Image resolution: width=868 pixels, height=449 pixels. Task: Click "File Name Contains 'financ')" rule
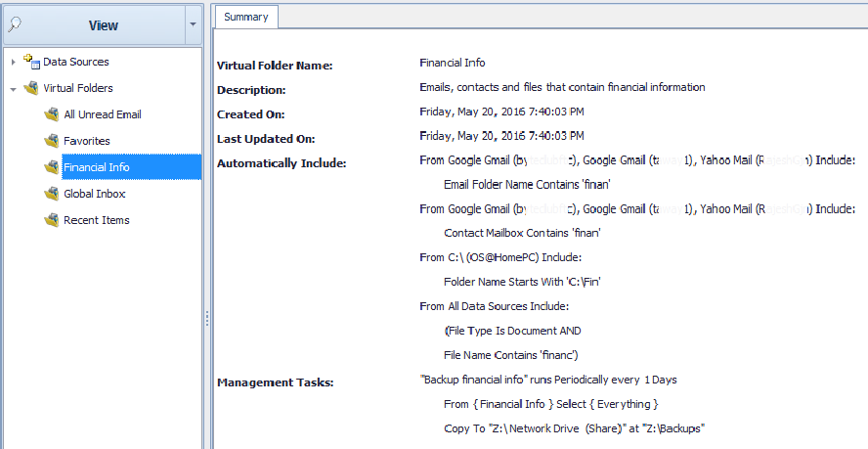point(511,355)
